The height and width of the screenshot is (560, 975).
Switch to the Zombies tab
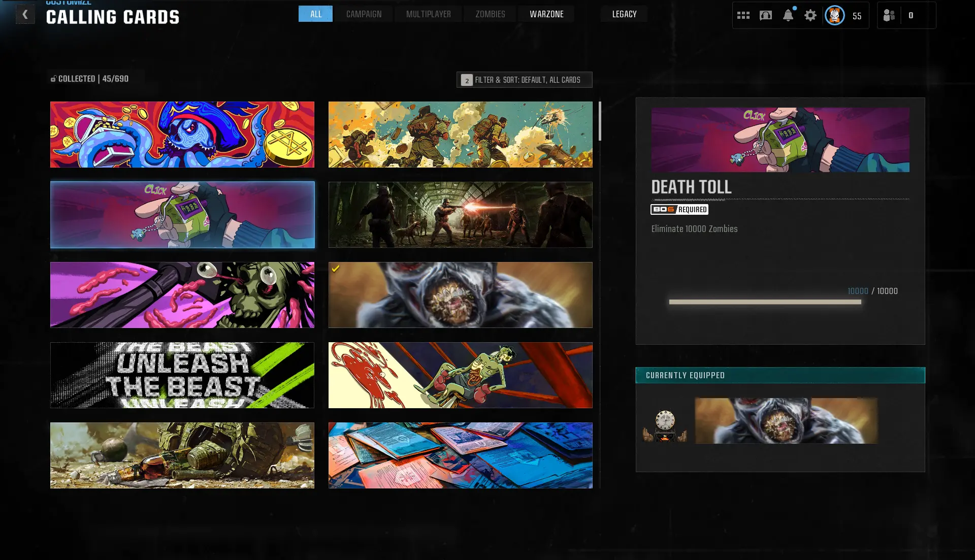click(490, 14)
